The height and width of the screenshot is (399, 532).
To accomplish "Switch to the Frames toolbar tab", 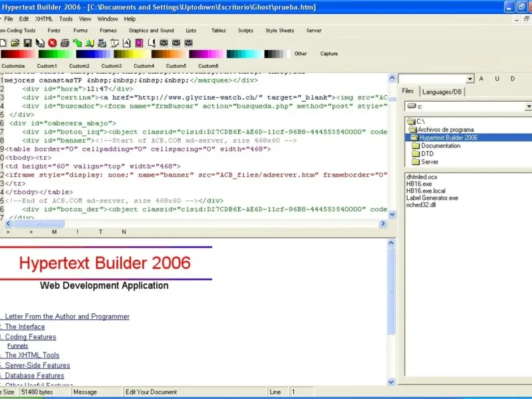I will coord(108,31).
